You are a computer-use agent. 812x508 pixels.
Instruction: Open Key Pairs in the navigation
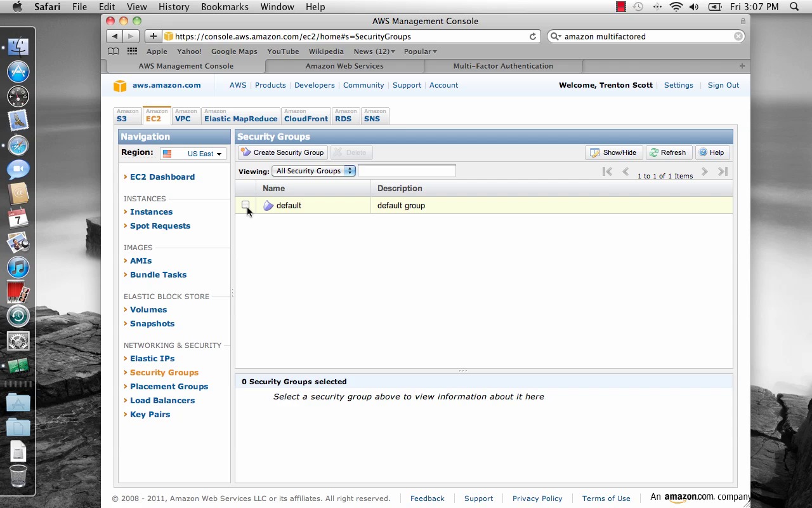point(150,415)
